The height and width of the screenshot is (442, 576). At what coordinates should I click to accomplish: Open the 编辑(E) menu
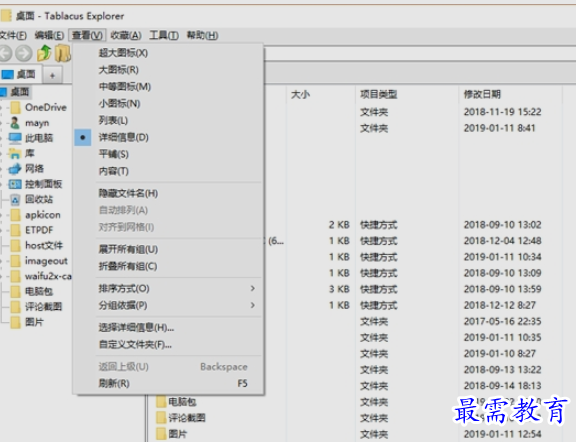click(x=49, y=35)
